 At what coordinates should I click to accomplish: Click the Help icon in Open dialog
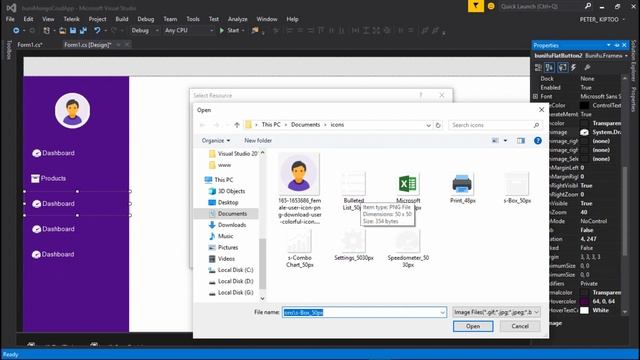coord(538,140)
